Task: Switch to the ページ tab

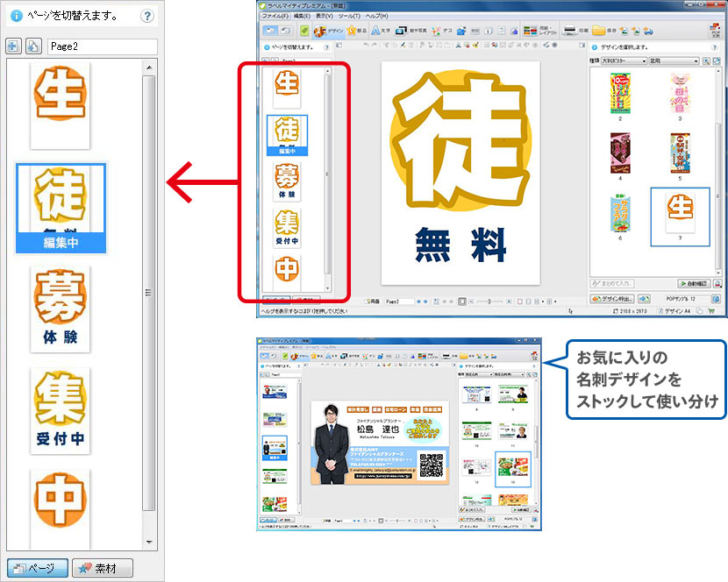Action: [x=36, y=568]
